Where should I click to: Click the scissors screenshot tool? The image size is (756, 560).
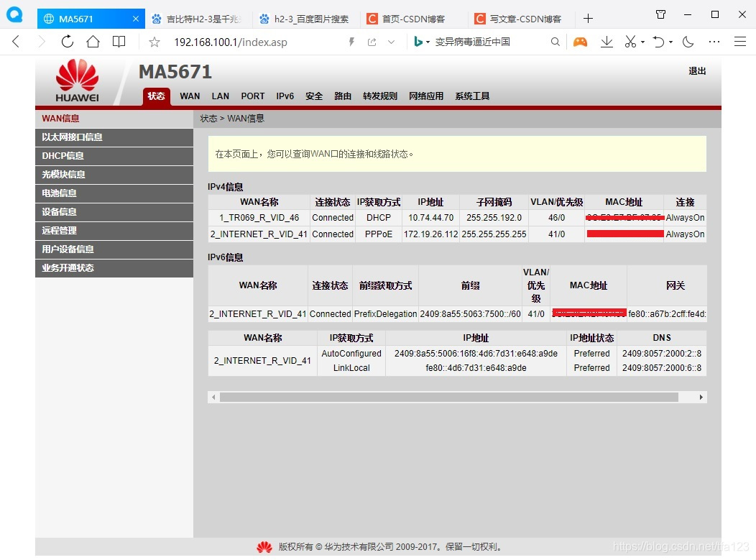pyautogui.click(x=630, y=42)
